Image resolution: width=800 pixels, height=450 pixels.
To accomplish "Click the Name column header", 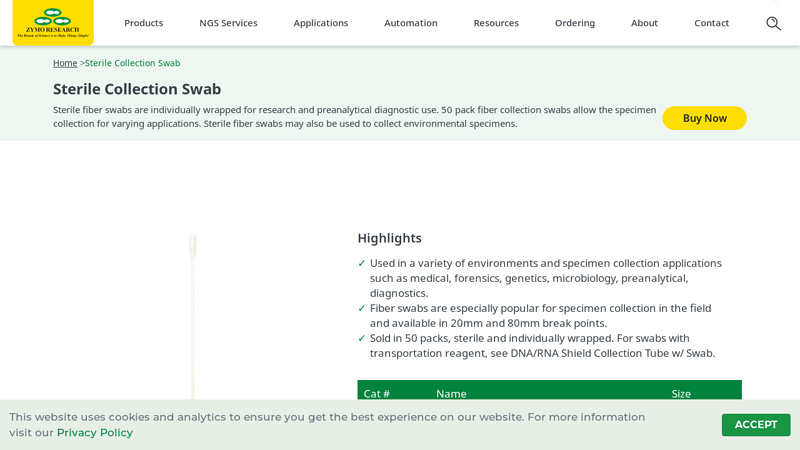I will pos(451,393).
